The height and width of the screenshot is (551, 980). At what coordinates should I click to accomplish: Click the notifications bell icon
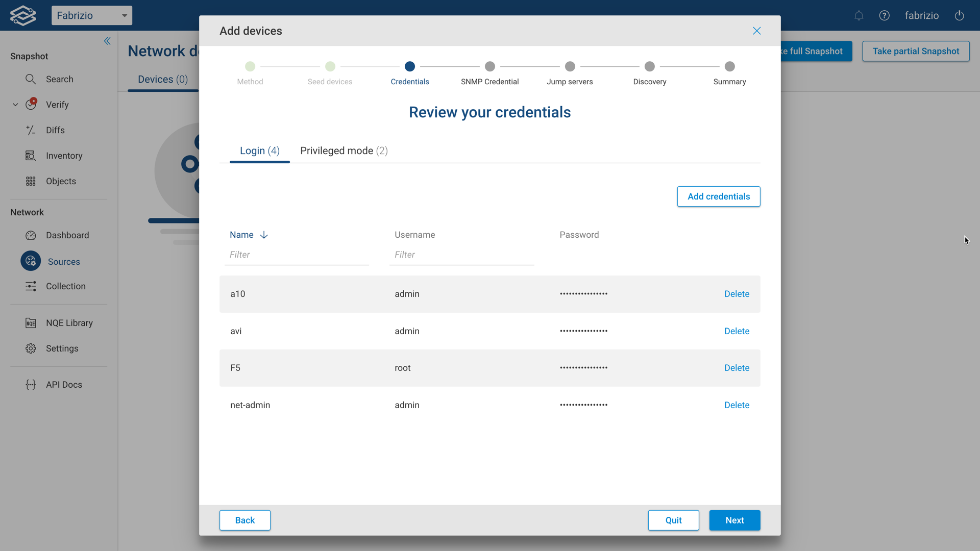pyautogui.click(x=859, y=15)
